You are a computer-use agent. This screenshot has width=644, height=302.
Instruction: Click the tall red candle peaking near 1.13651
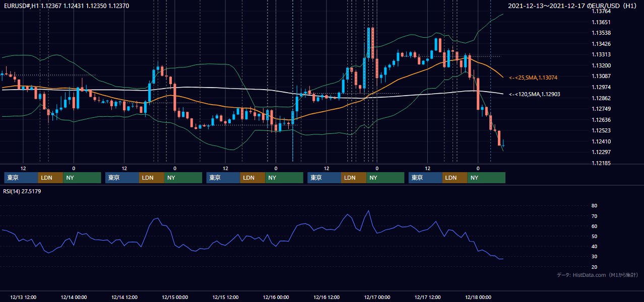pos(372,43)
